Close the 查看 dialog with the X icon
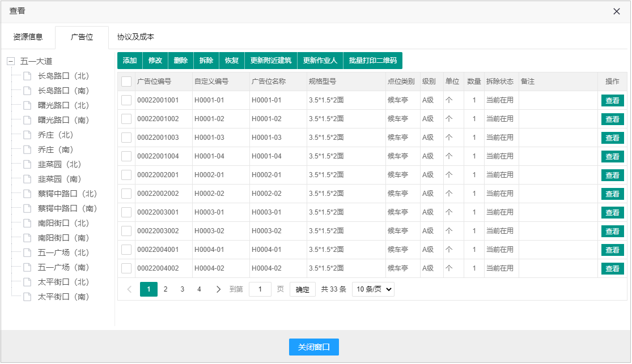632x364 pixels. coord(616,11)
